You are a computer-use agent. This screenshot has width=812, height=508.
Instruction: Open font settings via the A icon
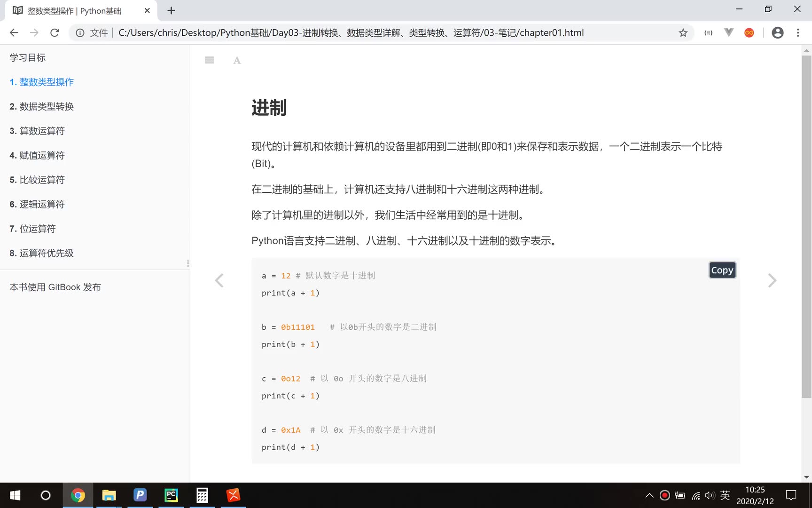pos(237,60)
